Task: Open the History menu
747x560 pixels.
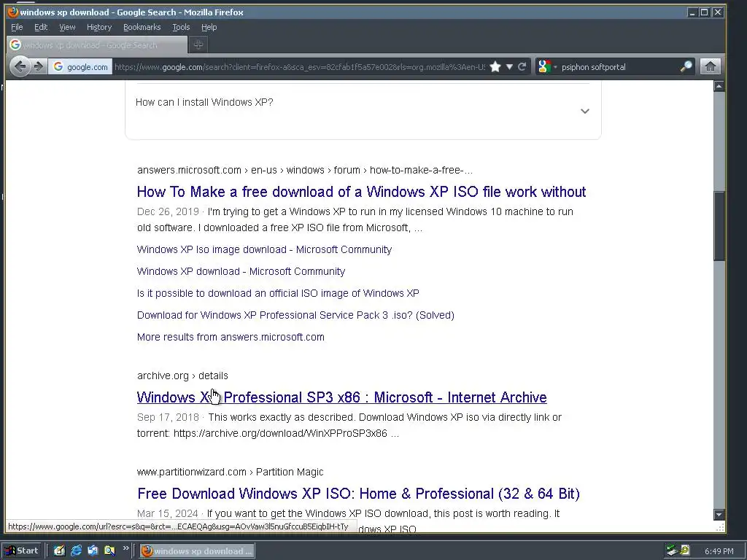Action: click(x=99, y=27)
